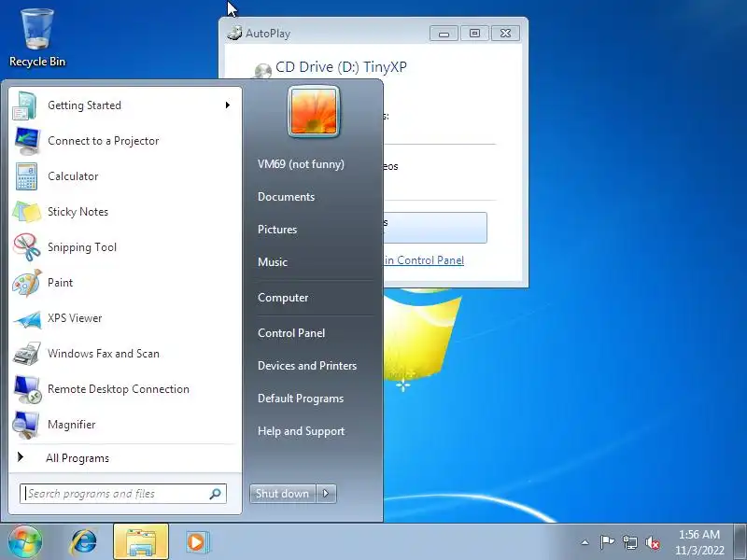The height and width of the screenshot is (560, 747).
Task: Click the Control Panel link in AutoPlay
Action: click(424, 260)
